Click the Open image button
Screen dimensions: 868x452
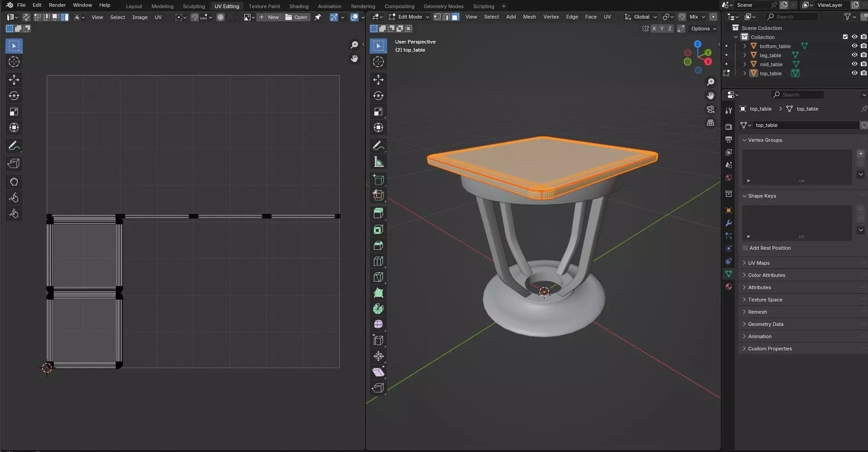[296, 17]
